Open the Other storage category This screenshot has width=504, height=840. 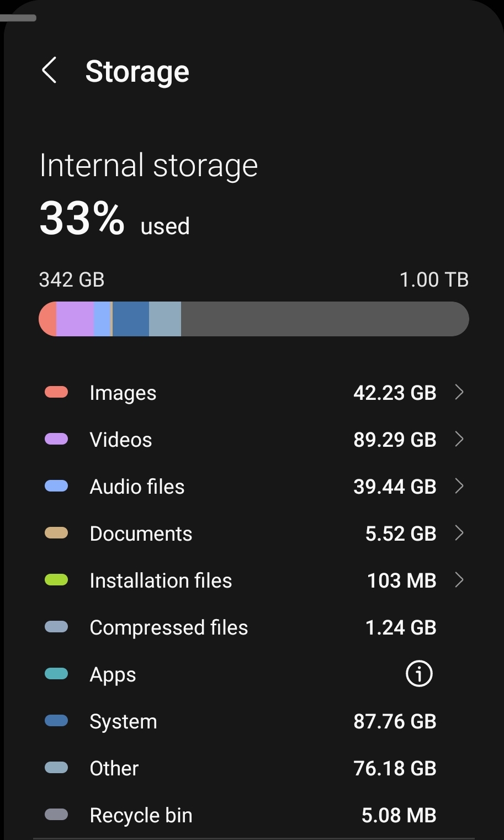[x=252, y=768]
